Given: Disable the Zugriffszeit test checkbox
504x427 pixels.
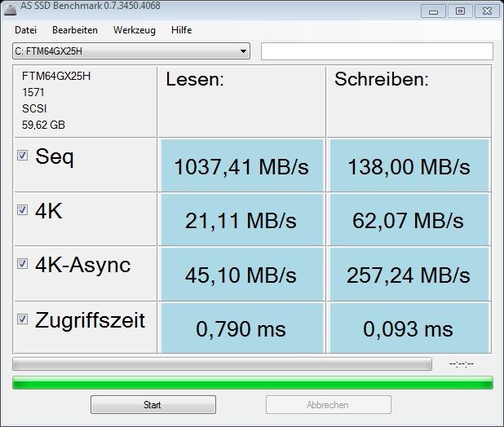Looking at the screenshot, I should point(23,319).
